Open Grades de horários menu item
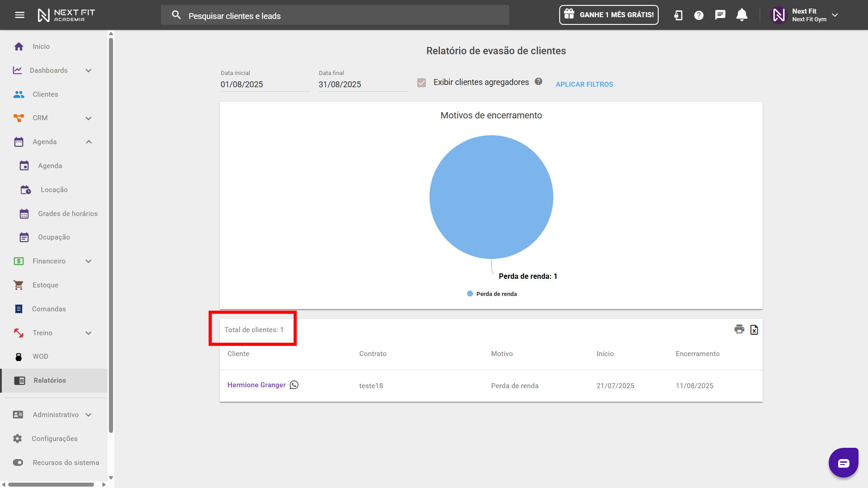The height and width of the screenshot is (488, 868). [x=67, y=214]
